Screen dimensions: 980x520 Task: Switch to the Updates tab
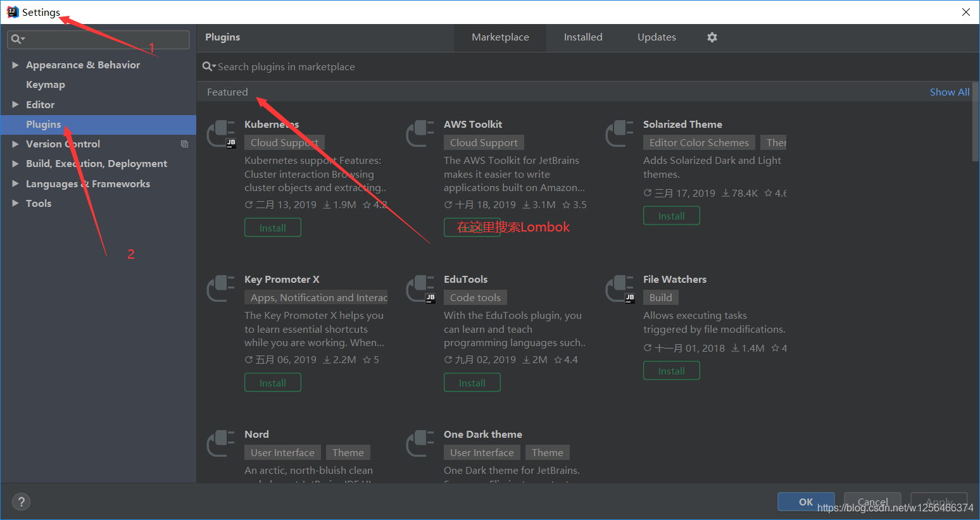(656, 37)
